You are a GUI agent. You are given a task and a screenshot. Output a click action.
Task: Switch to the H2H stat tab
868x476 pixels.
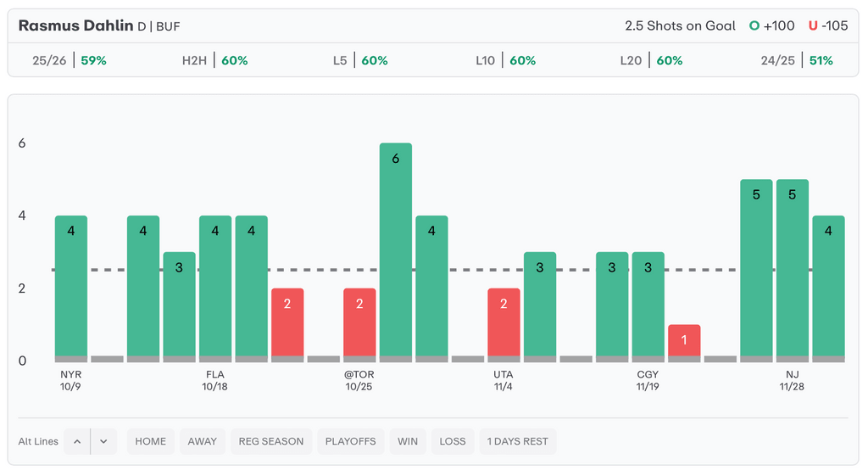215,60
